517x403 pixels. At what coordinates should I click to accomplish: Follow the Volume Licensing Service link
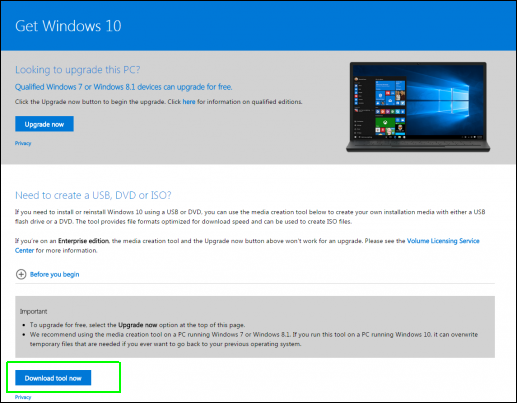click(x=443, y=241)
